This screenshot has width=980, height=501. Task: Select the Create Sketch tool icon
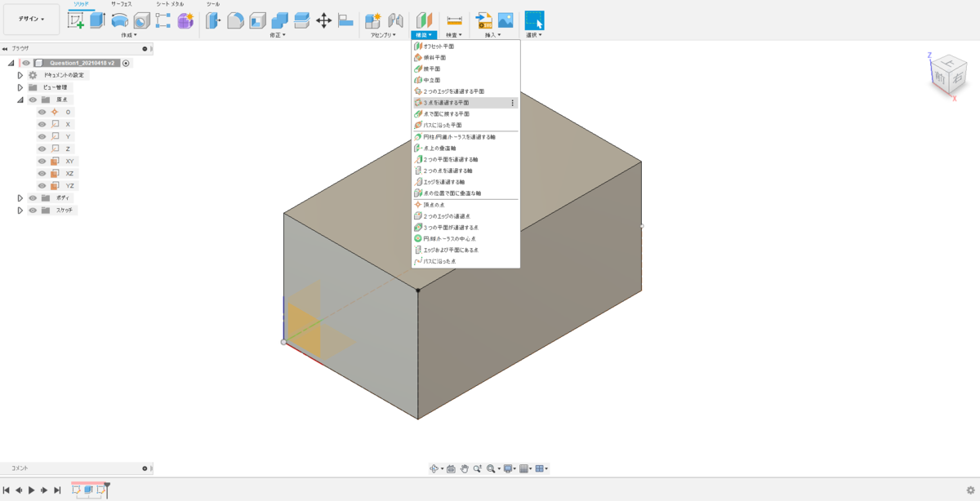click(76, 20)
